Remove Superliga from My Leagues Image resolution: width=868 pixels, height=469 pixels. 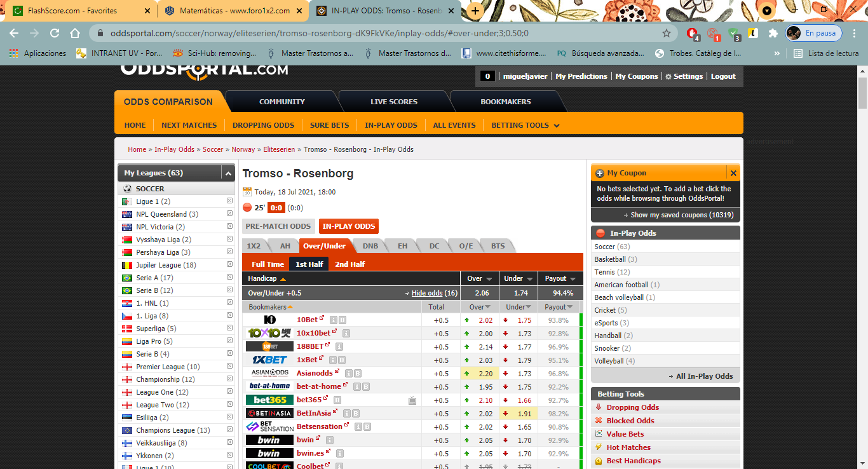[229, 329]
